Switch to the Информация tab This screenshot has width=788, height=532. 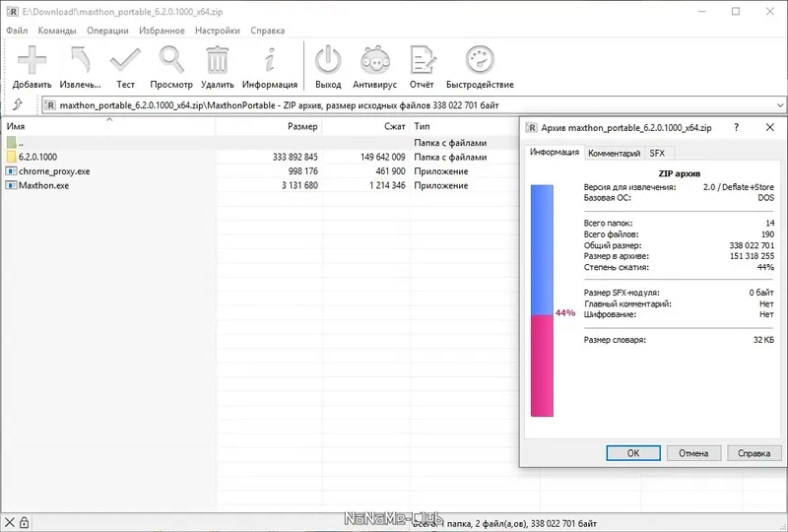pos(555,152)
